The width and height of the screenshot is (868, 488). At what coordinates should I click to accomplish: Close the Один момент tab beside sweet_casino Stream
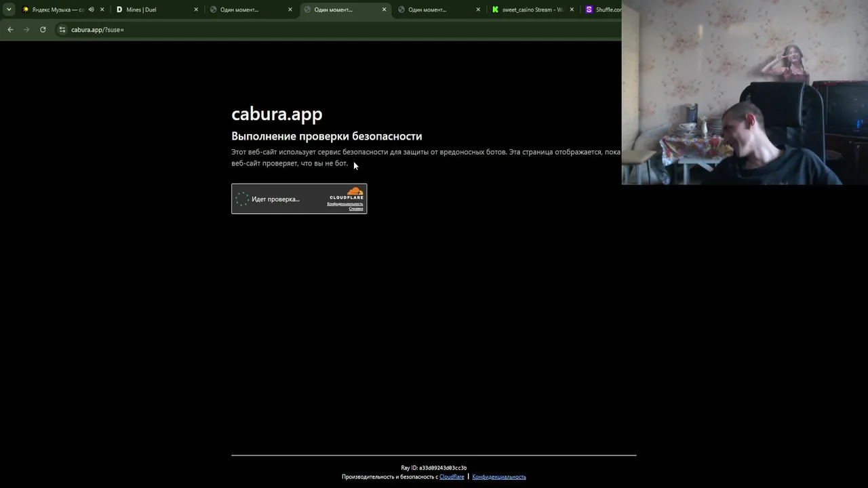478,9
